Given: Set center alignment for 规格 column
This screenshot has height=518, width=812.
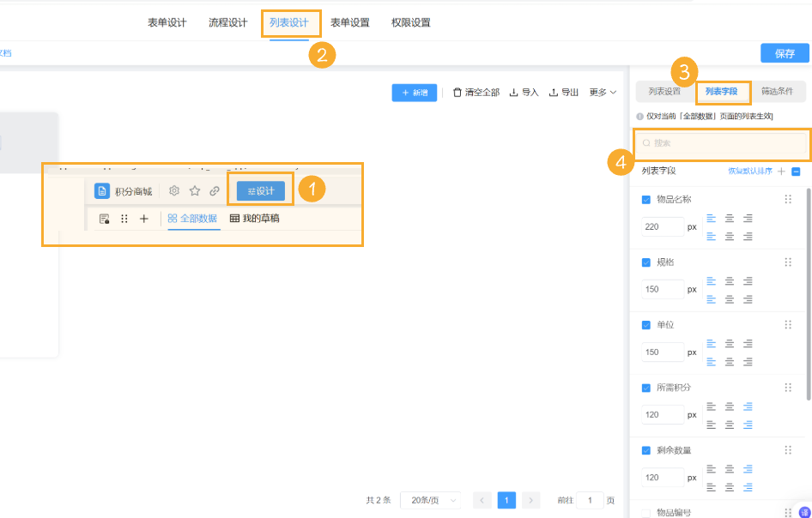Looking at the screenshot, I should point(730,280).
